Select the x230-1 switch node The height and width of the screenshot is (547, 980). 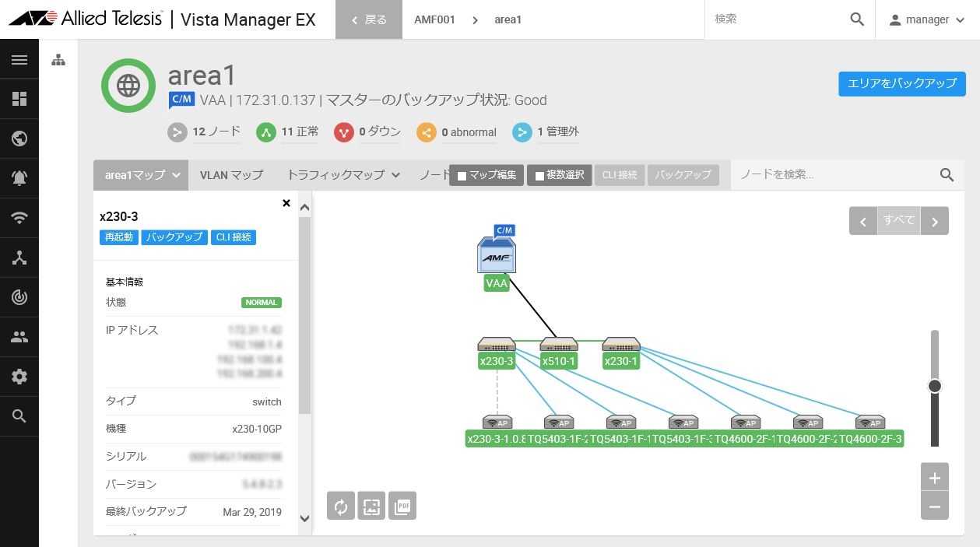coord(621,345)
